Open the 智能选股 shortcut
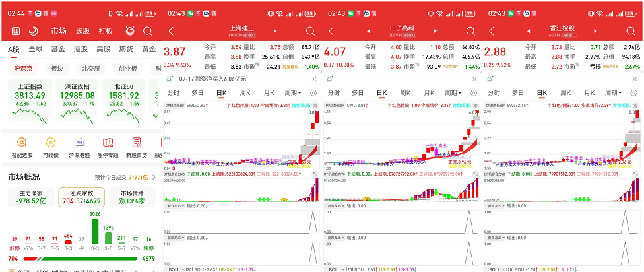This screenshot has width=644, height=272. point(22,148)
